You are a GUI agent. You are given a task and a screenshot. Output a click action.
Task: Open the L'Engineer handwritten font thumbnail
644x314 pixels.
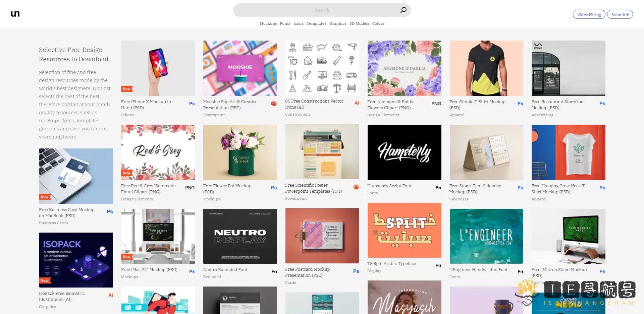[486, 236]
